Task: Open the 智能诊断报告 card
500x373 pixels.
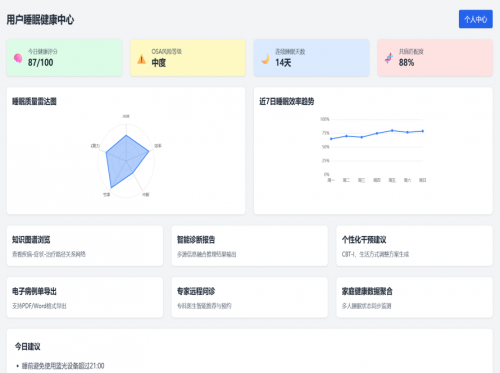Action: coord(249,246)
